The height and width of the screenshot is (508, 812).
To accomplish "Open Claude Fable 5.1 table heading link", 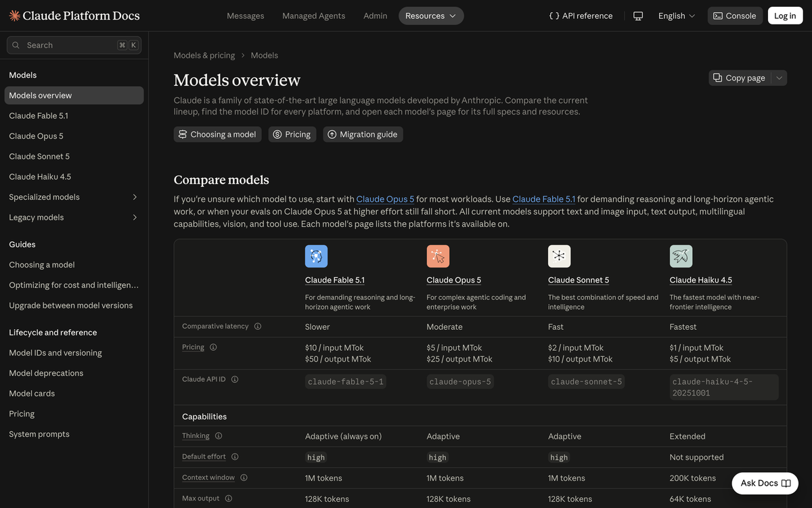I will click(335, 280).
